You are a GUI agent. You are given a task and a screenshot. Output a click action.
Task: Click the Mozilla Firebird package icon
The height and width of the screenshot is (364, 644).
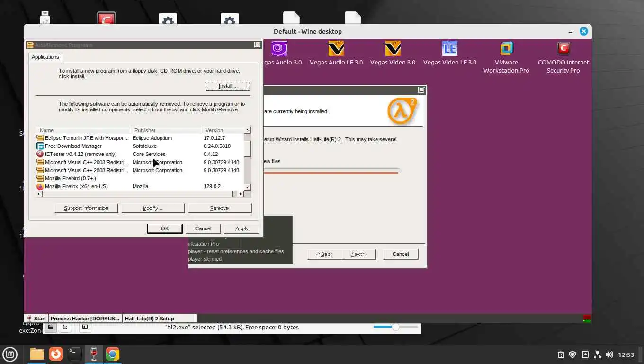pos(40,178)
